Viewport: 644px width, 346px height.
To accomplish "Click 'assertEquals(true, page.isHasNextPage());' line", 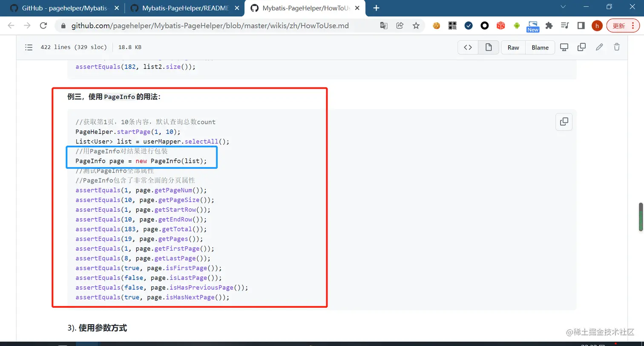I will 152,297.
